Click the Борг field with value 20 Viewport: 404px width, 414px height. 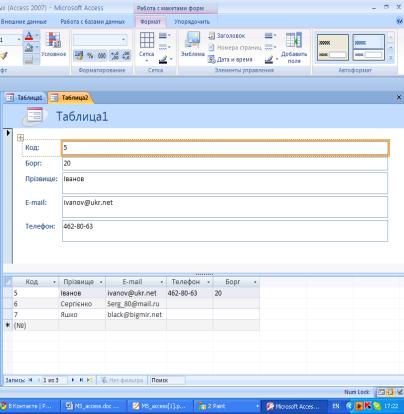225,163
